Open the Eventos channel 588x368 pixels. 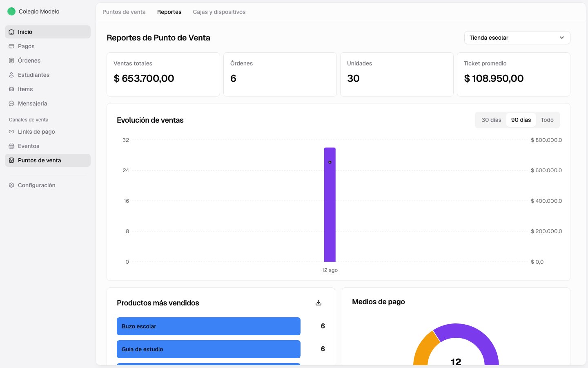(48, 146)
